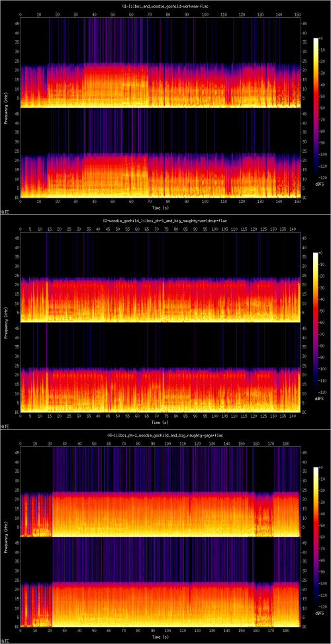The width and height of the screenshot is (331, 644).
Task: Click the worldcup.flac spectrogram title
Action: point(165,221)
